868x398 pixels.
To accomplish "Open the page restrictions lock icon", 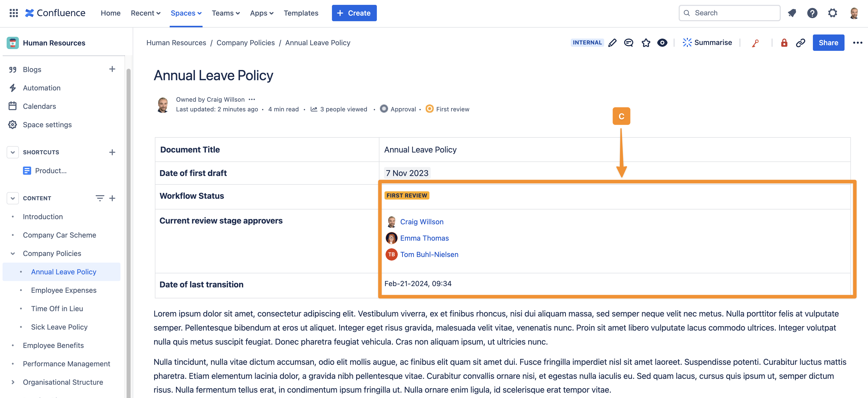I will coord(784,43).
